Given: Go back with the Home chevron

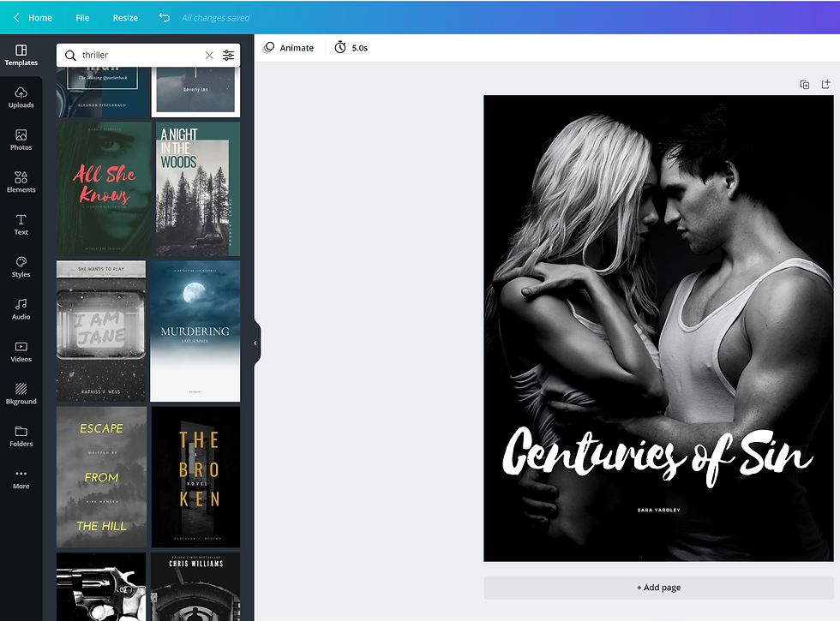Looking at the screenshot, I should pos(16,18).
